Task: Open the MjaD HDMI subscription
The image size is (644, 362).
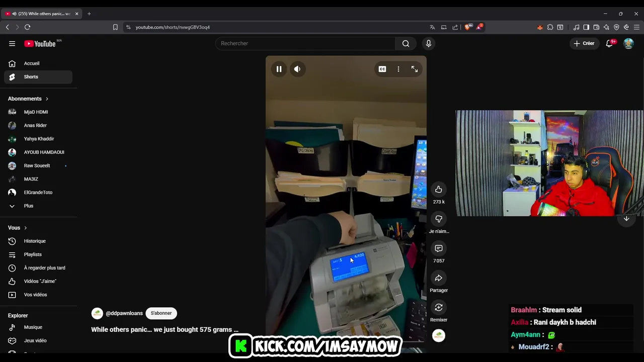Action: [38, 112]
